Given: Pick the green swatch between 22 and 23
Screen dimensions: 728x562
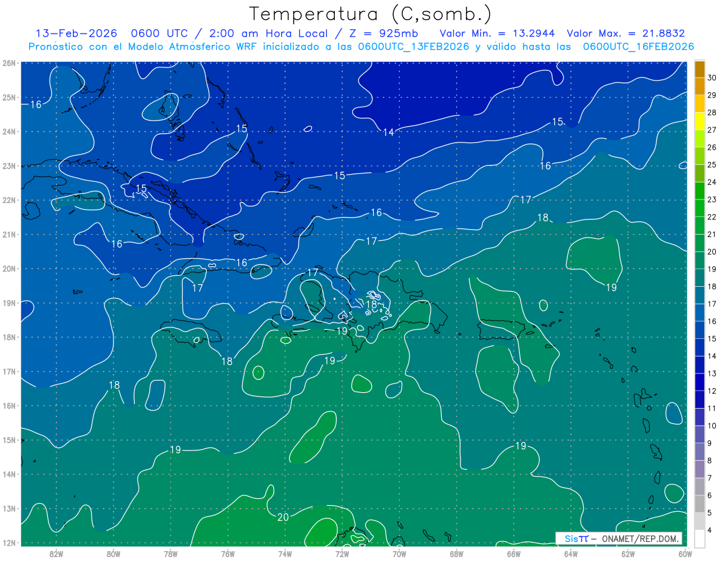Looking at the screenshot, I should [699, 208].
